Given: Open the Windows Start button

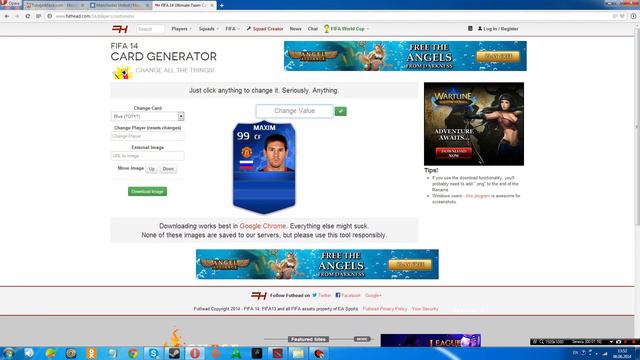Looking at the screenshot, I should pos(8,353).
